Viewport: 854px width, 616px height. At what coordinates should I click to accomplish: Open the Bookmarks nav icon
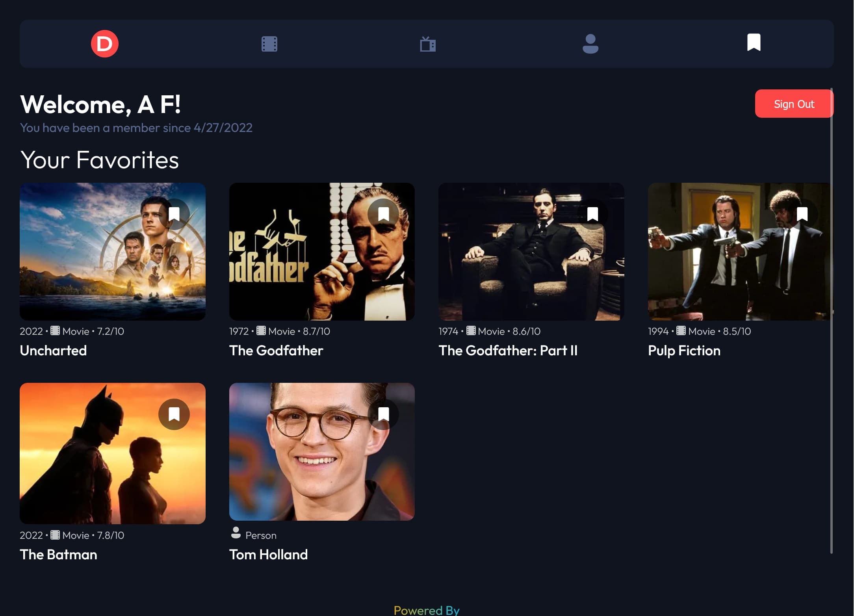pyautogui.click(x=754, y=42)
